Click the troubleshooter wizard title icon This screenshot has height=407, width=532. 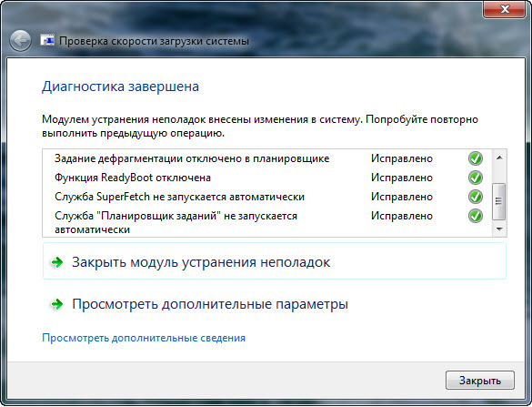click(47, 40)
